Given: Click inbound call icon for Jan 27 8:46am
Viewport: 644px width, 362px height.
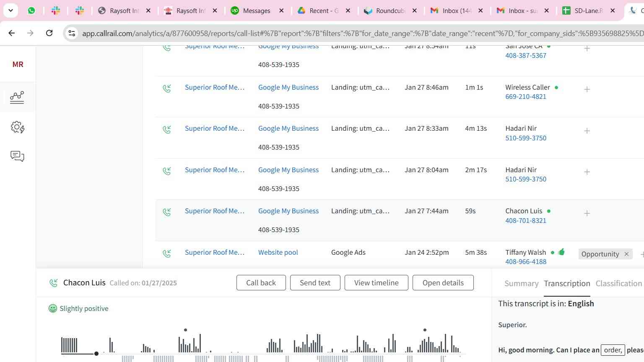Looking at the screenshot, I should coord(167,88).
